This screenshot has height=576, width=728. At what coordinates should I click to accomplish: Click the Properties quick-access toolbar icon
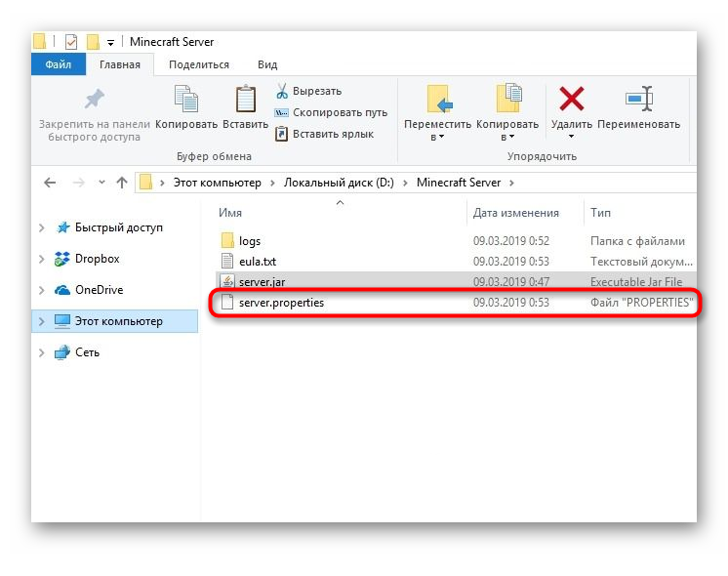click(71, 42)
